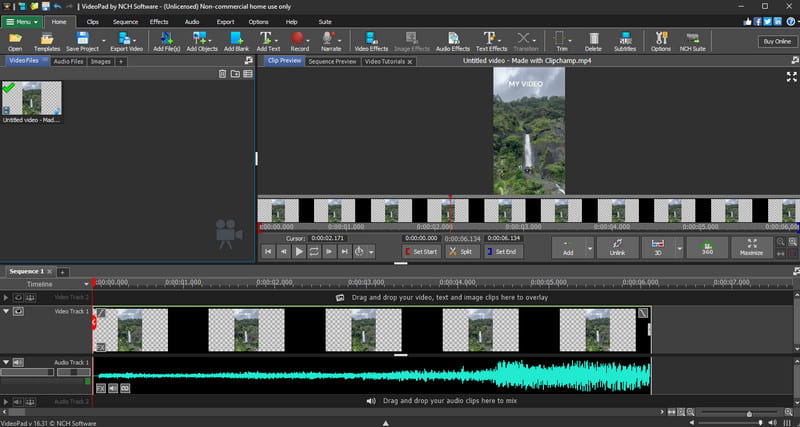Expand Record dropdown arrow
The image size is (800, 427).
(308, 40)
